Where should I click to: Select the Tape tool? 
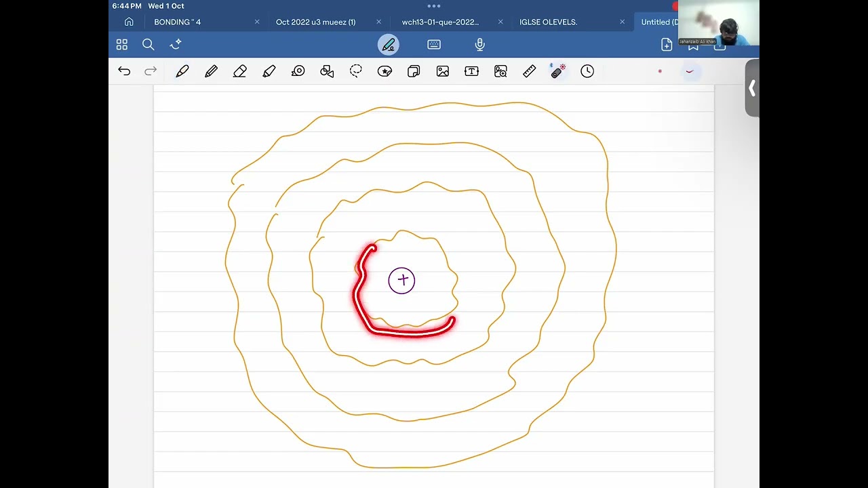click(x=298, y=71)
